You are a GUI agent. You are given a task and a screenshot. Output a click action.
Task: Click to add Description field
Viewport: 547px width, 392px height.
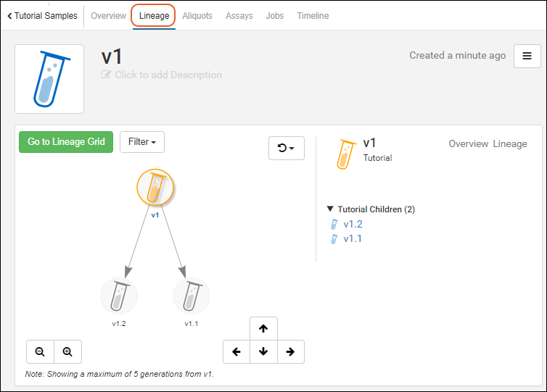click(168, 75)
